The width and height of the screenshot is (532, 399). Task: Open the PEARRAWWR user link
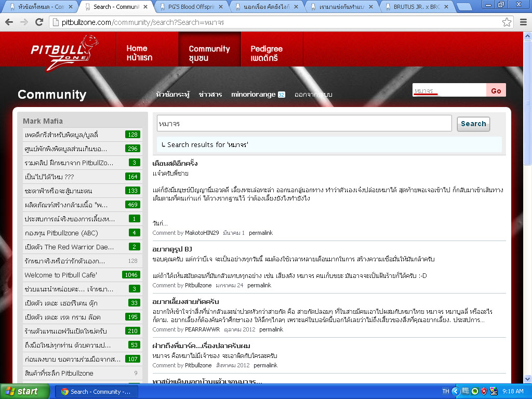click(202, 329)
